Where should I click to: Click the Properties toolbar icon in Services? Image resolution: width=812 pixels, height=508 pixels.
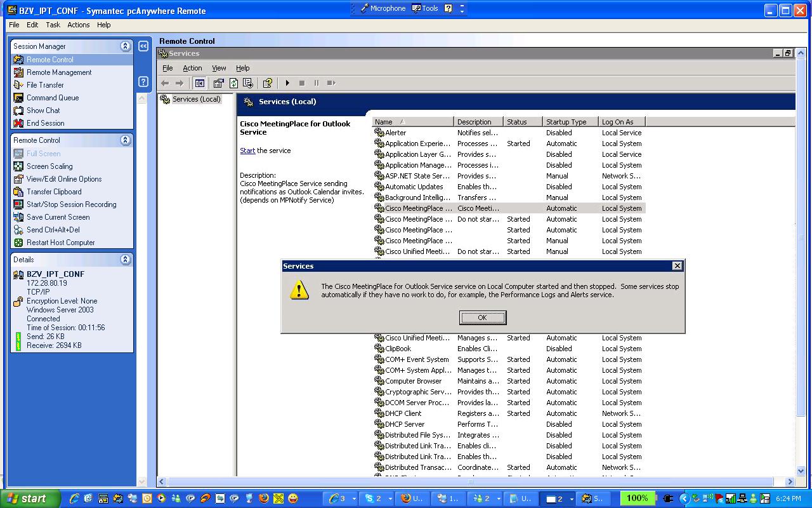click(x=219, y=83)
